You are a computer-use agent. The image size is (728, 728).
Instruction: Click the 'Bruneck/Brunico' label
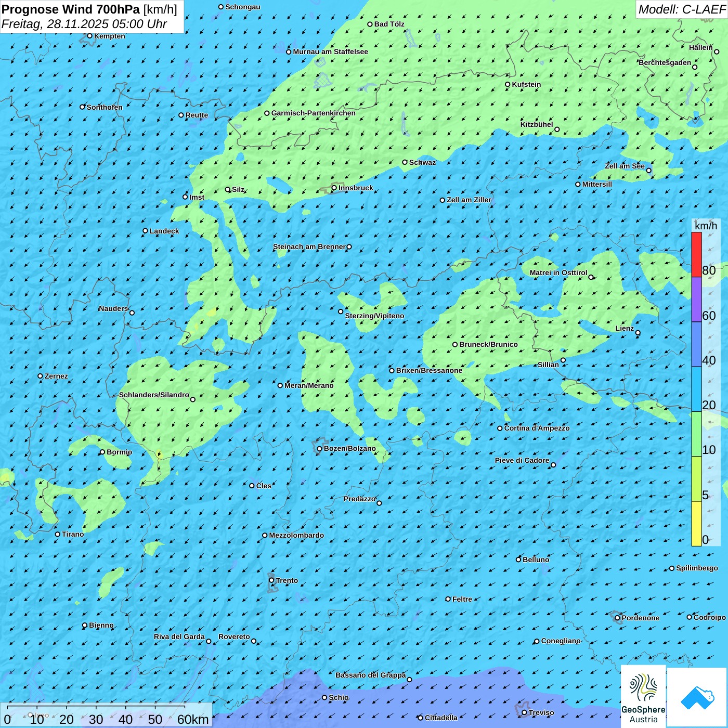click(x=488, y=344)
